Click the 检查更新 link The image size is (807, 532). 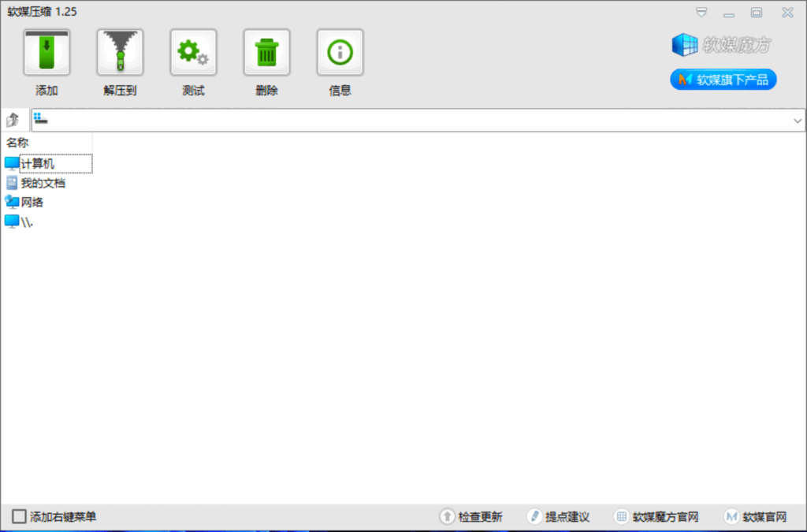471,516
